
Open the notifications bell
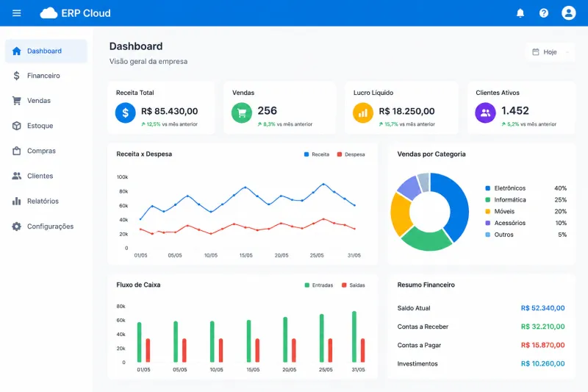point(520,13)
